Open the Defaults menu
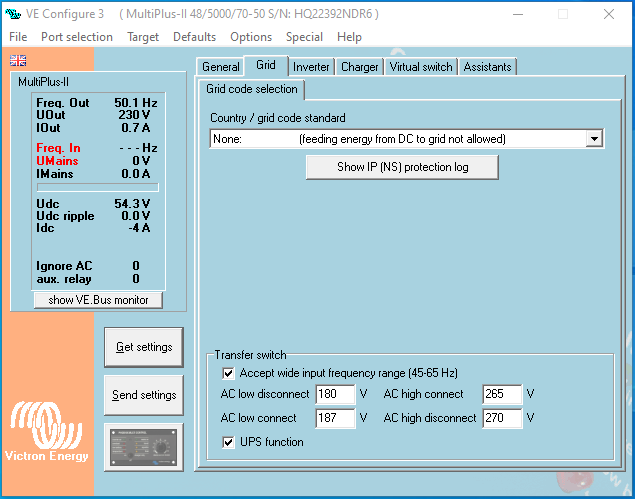This screenshot has height=499, width=635. click(x=194, y=37)
